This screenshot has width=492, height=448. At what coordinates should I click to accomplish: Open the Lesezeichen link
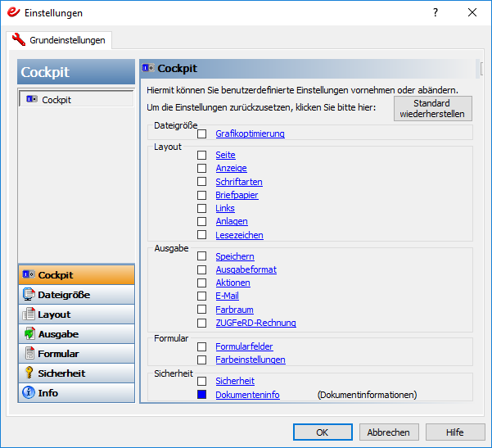(239, 235)
